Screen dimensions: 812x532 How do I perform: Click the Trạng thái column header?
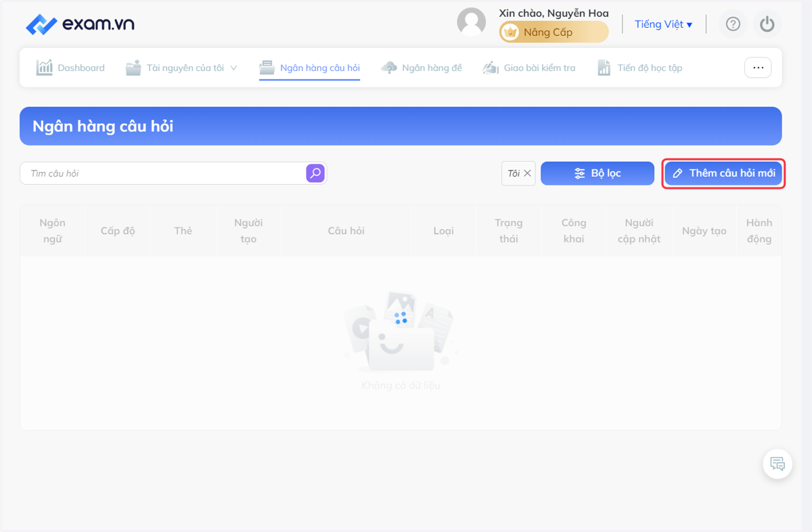click(x=509, y=231)
